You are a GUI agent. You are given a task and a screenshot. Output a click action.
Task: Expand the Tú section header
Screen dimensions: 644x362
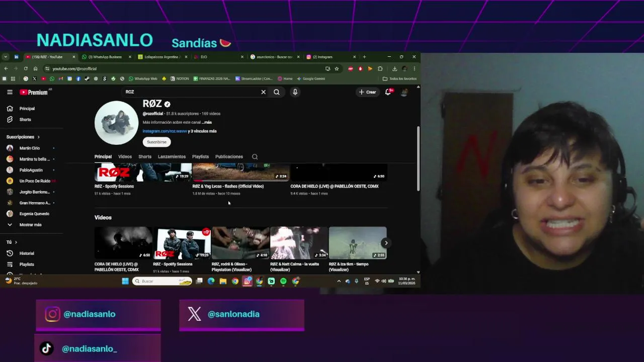pyautogui.click(x=12, y=242)
